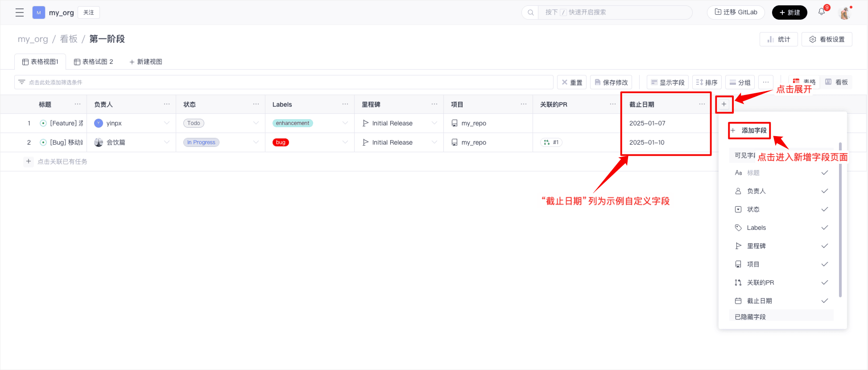868x370 pixels.
Task: Open the milestone dropdown in second row
Action: click(x=434, y=142)
